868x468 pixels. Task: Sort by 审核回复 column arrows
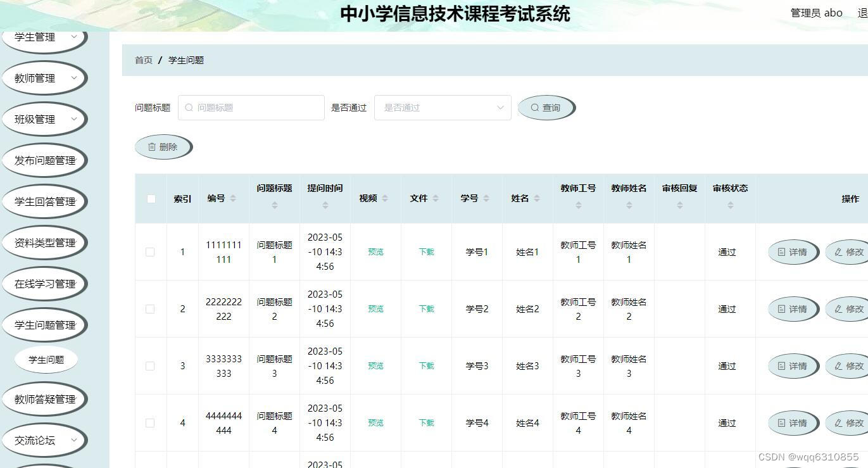[x=679, y=205]
